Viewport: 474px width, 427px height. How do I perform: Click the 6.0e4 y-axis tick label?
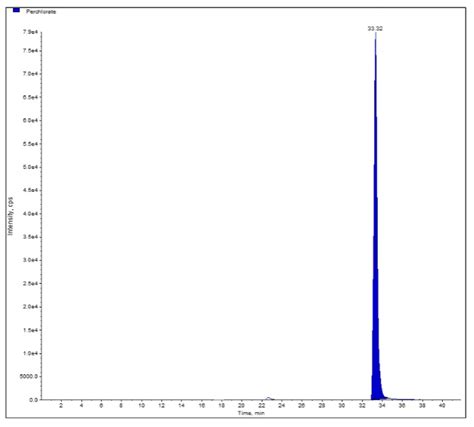[30, 120]
